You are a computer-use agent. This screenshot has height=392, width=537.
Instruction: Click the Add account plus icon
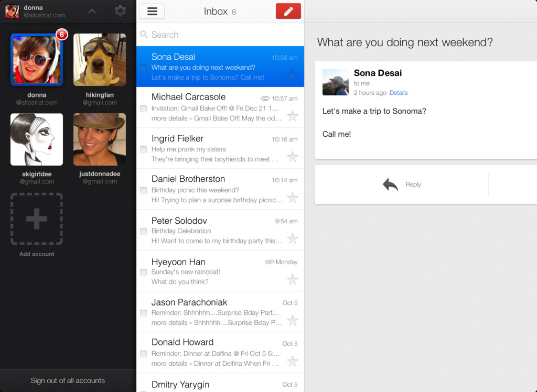[37, 219]
